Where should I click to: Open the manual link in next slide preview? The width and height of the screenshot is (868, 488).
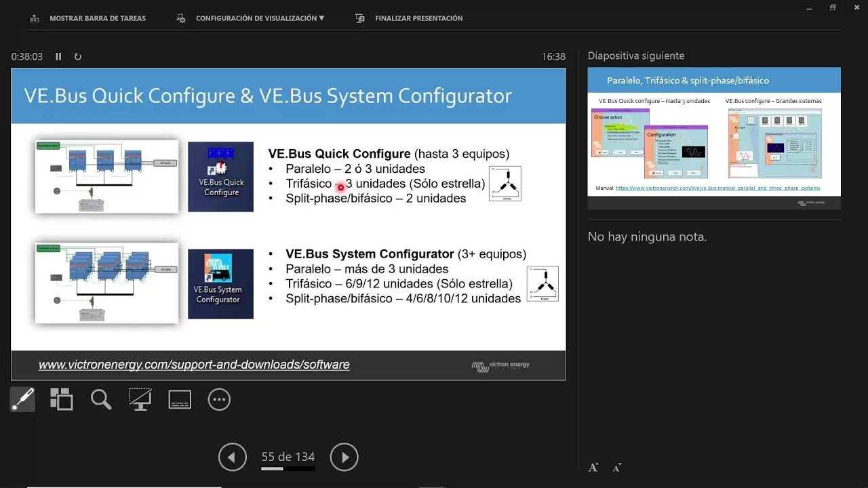click(717, 188)
